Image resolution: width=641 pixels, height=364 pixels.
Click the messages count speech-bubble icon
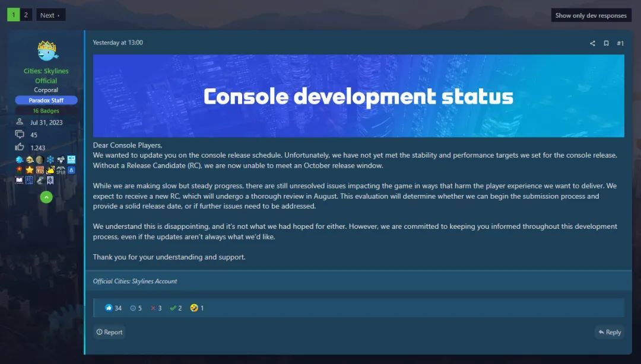tap(19, 135)
